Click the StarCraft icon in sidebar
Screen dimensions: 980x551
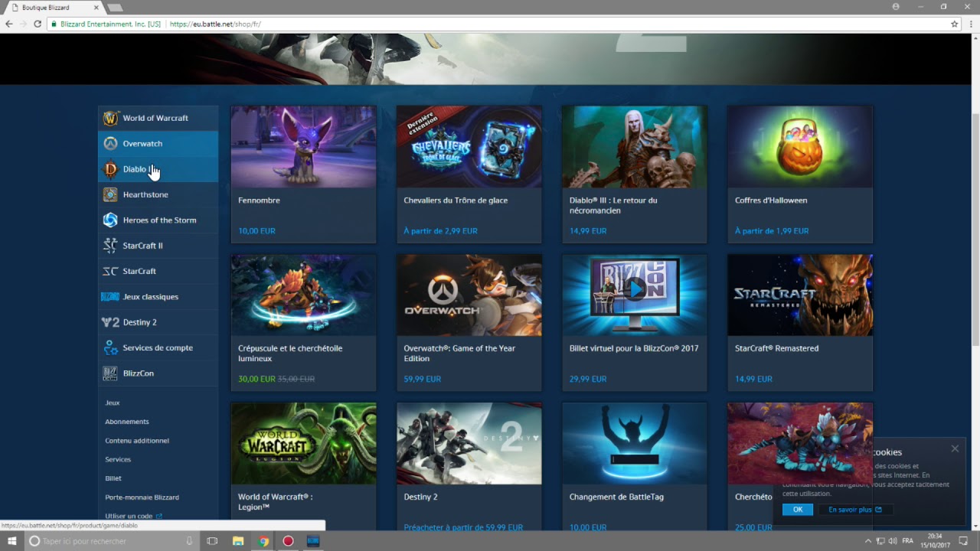coord(111,271)
